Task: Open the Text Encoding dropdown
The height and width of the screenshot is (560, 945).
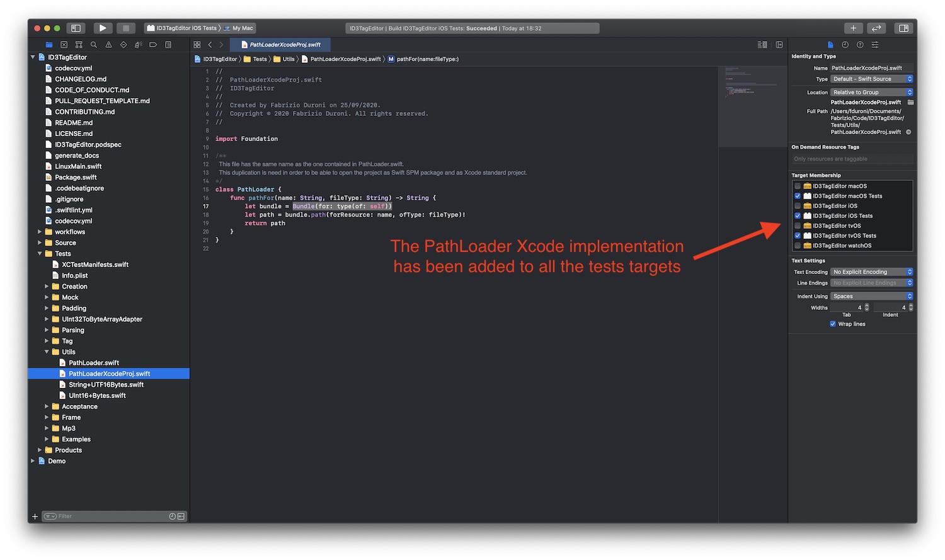Action: 871,272
